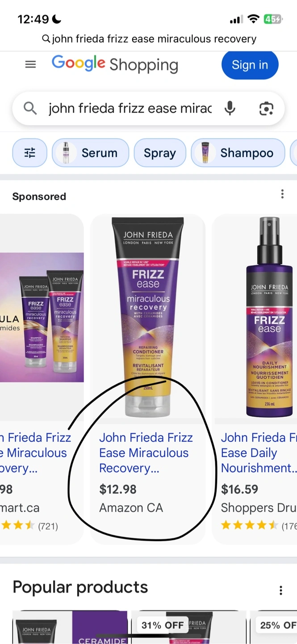Tap the 31% OFF product card
Screen dimensions: 297x644
pos(188,627)
